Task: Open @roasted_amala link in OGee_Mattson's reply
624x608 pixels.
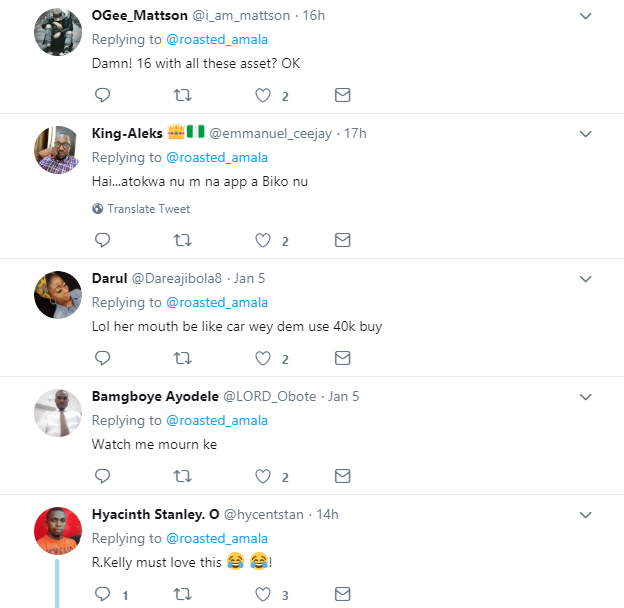Action: tap(217, 39)
